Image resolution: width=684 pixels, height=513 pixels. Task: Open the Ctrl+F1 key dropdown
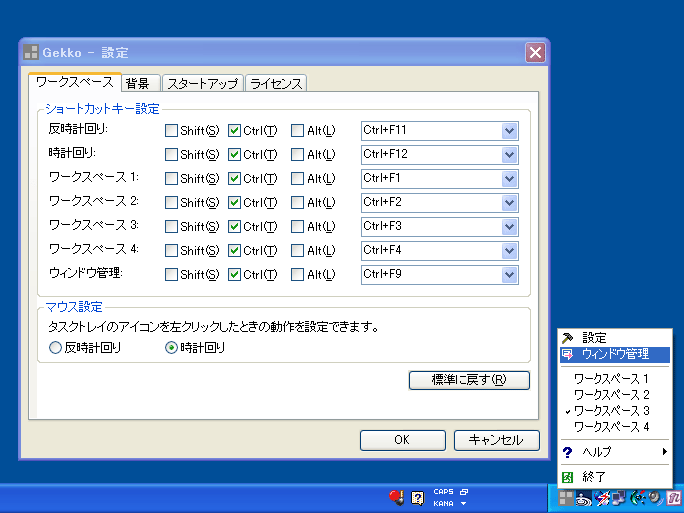(x=509, y=179)
